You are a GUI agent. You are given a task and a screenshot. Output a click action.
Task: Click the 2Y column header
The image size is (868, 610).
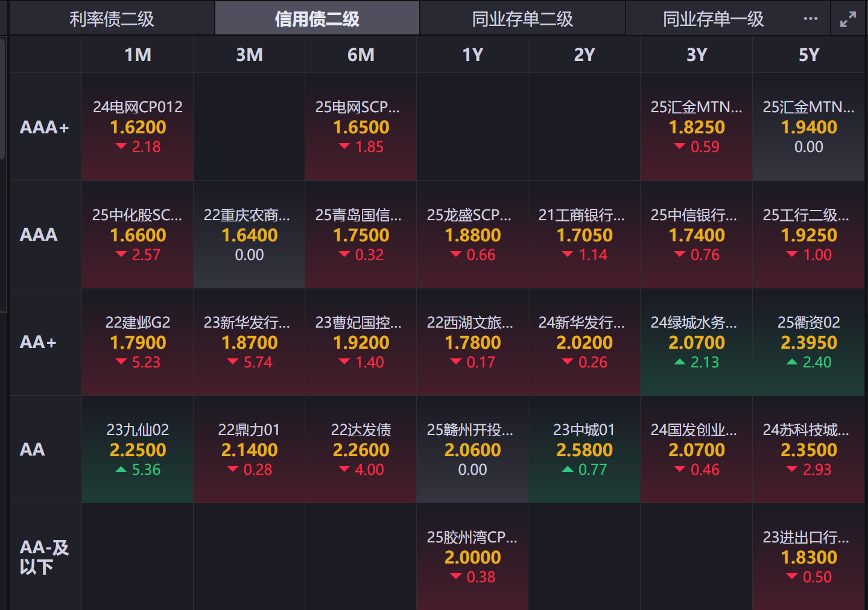(584, 55)
